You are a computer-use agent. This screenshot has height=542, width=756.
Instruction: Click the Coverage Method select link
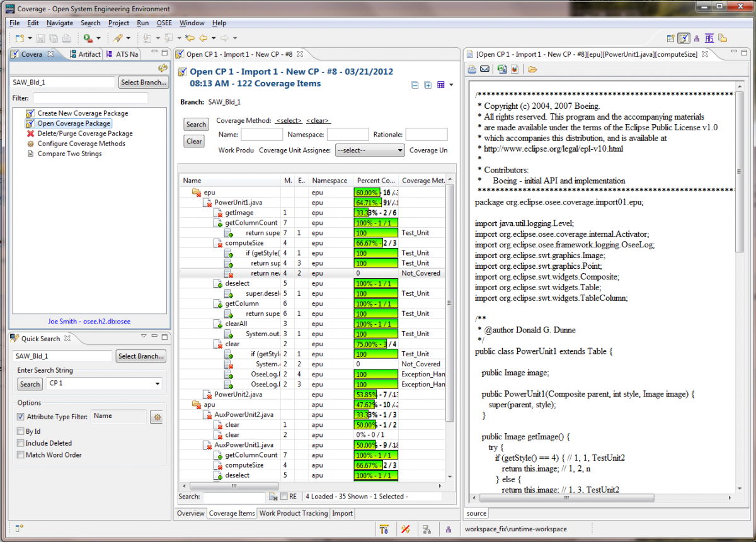pos(288,121)
